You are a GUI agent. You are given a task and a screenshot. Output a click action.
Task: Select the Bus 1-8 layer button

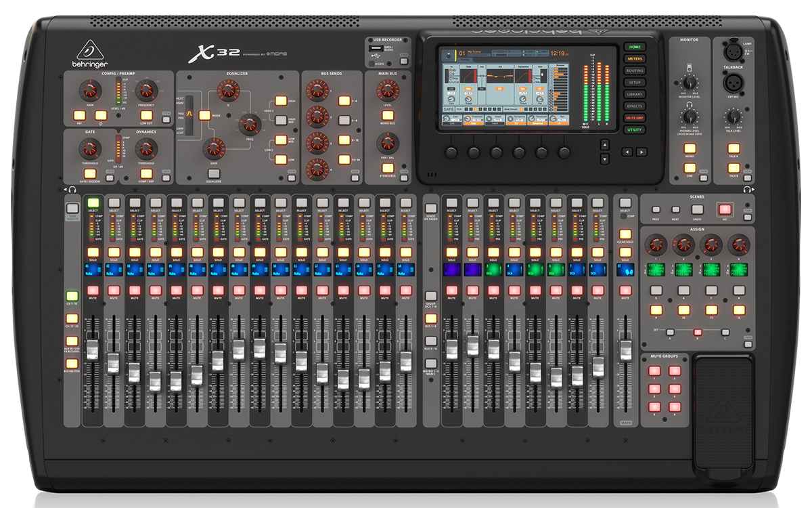[x=430, y=318]
